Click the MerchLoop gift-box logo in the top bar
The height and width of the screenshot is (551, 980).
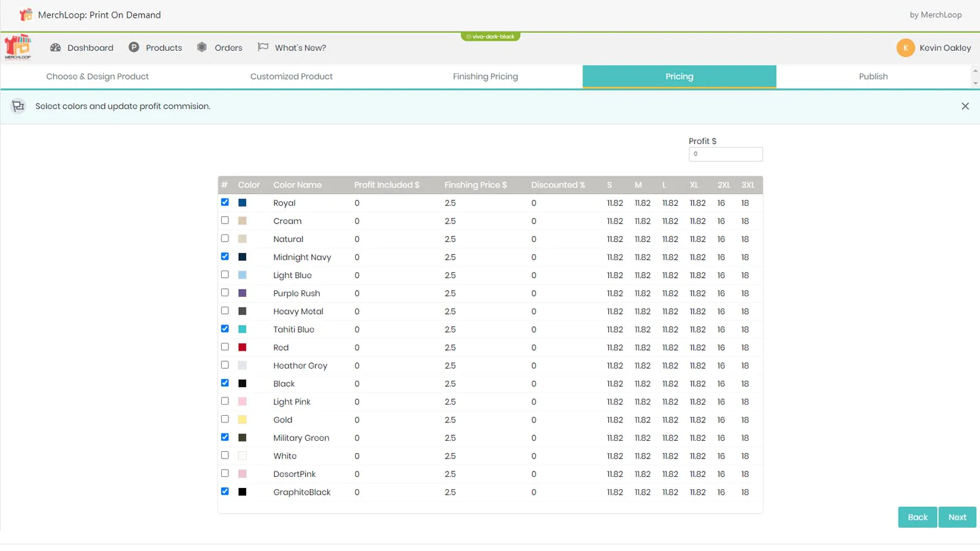pos(25,14)
